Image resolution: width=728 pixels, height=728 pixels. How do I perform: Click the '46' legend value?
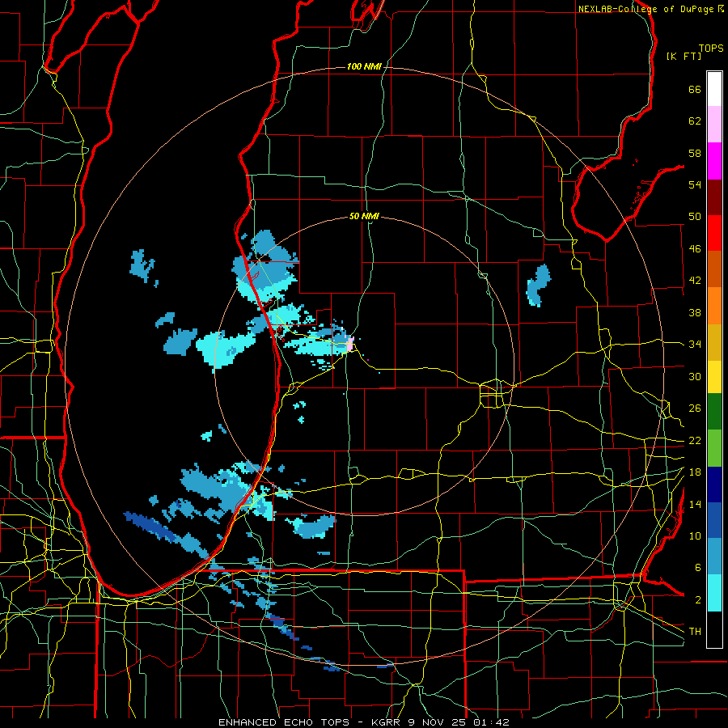(695, 249)
